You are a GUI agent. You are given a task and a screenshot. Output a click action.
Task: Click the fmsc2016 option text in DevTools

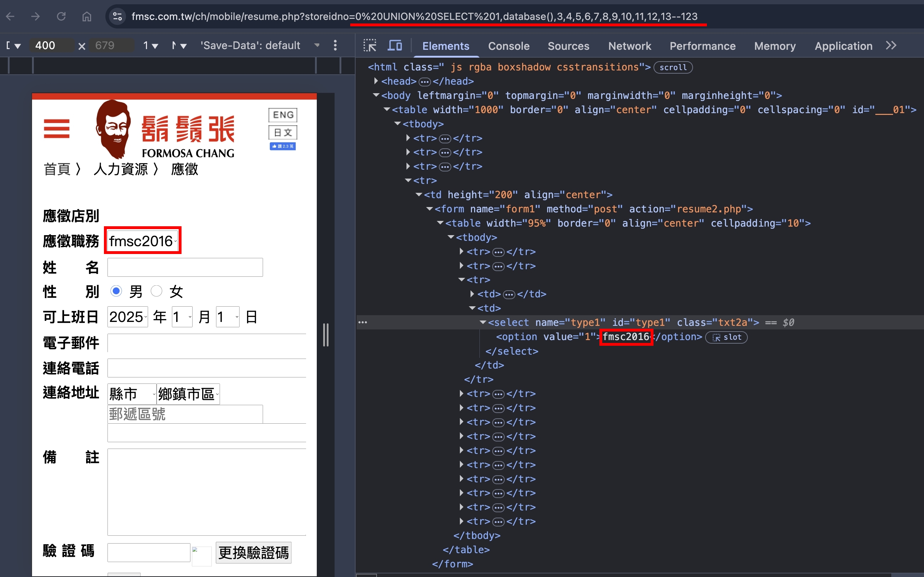(x=626, y=337)
